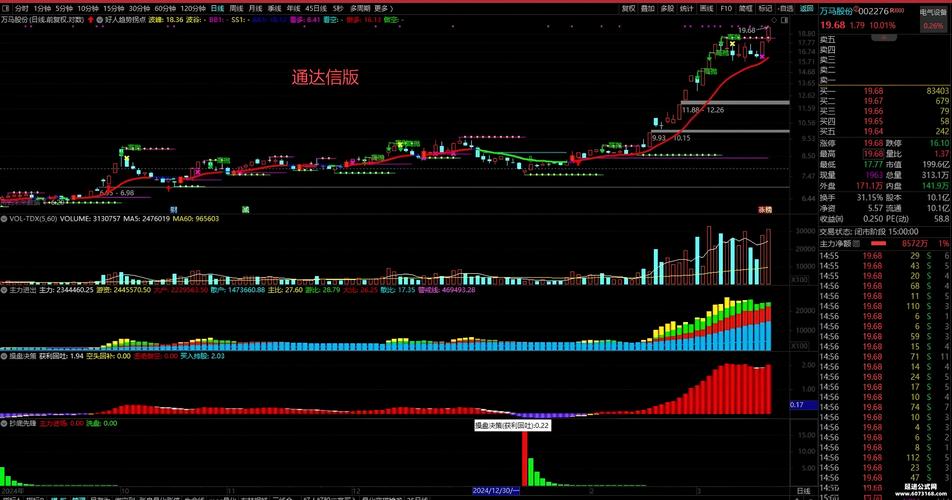The width and height of the screenshot is (952, 500).
Task: Click the 减 marker below price chart
Action: tap(245, 209)
